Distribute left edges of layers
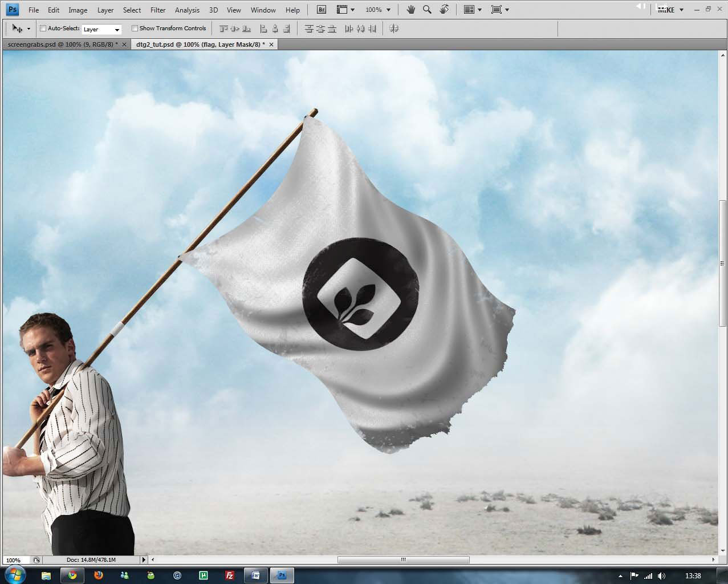 [x=349, y=29]
